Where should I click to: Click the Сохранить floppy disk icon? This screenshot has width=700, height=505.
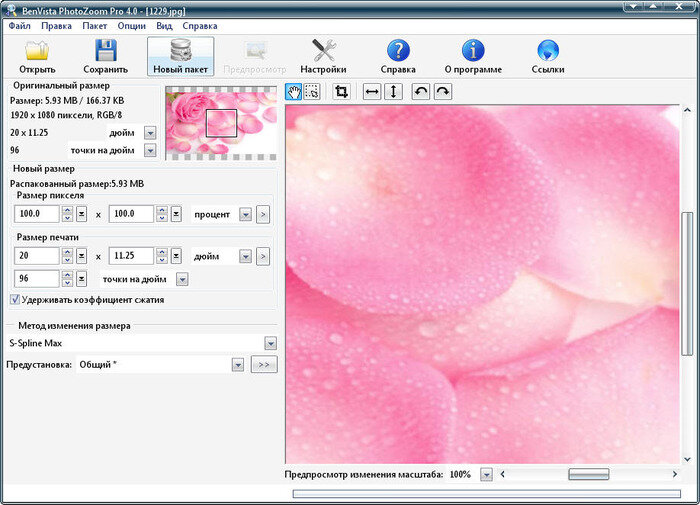[105, 50]
